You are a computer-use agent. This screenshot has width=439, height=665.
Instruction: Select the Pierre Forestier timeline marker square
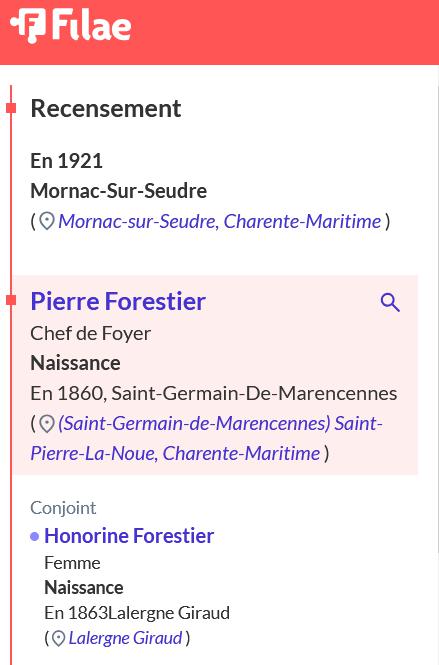tap(11, 300)
